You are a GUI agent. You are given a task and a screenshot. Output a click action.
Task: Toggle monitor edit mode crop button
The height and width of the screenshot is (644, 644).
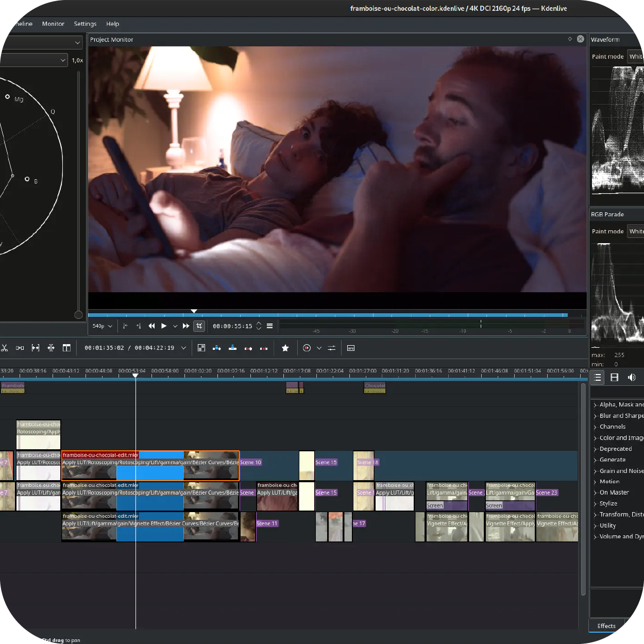click(199, 326)
